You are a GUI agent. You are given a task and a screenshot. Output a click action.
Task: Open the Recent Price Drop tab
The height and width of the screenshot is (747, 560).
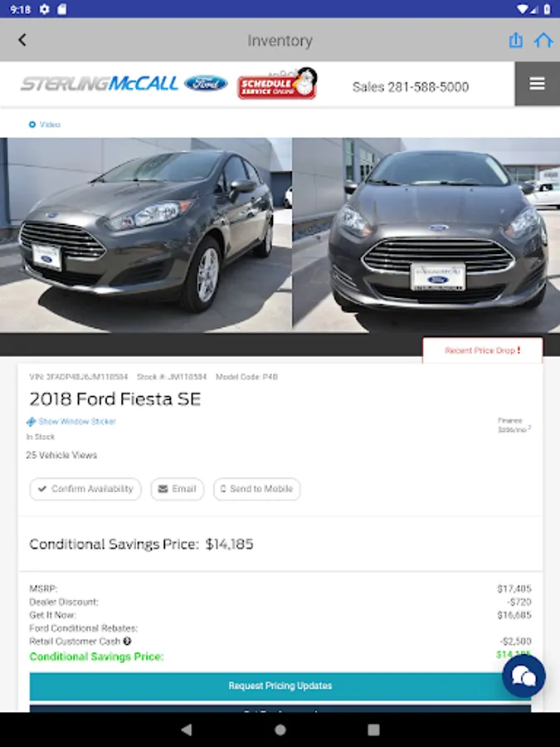[x=483, y=350]
